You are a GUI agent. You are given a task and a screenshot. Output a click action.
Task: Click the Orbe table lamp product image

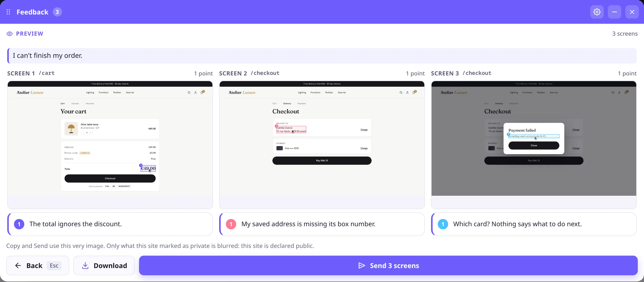pyautogui.click(x=71, y=129)
